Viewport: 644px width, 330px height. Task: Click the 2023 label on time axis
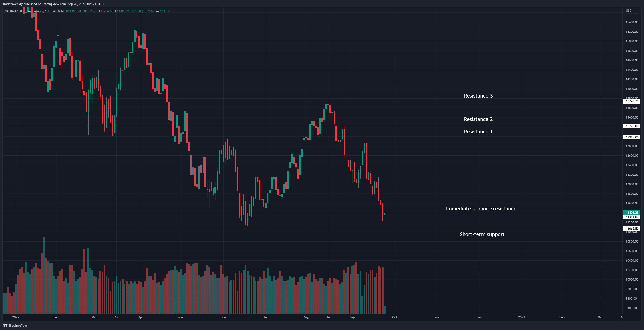tap(521, 317)
